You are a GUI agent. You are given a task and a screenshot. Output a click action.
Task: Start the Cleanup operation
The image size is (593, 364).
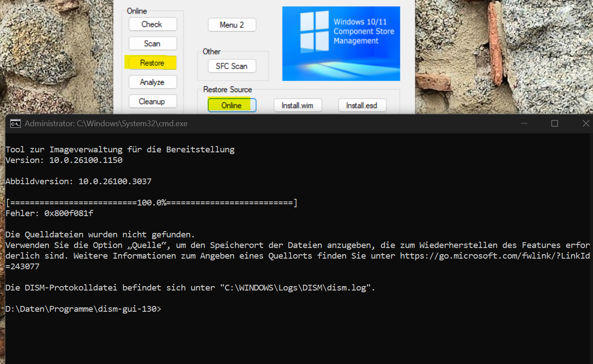click(x=152, y=101)
